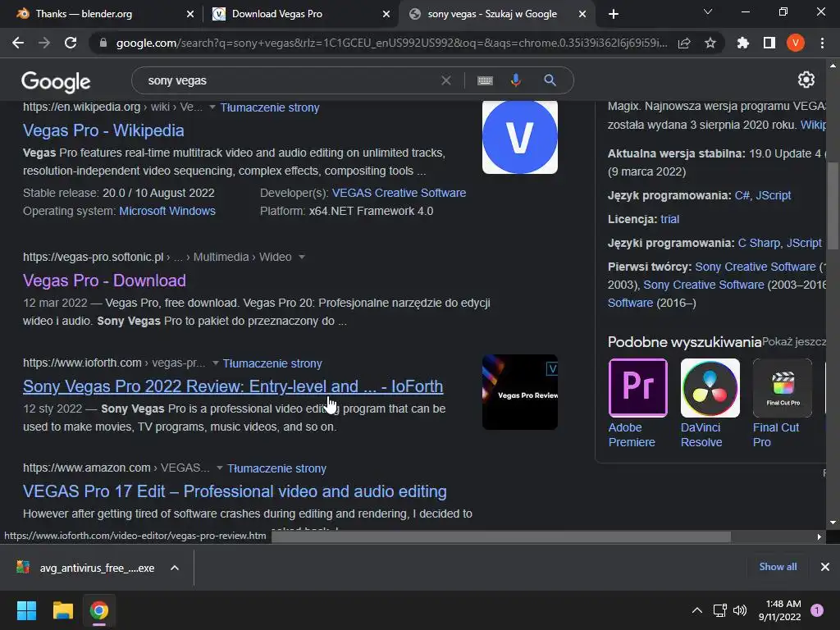Click the address bar URL
This screenshot has height=630, width=840.
tap(391, 43)
